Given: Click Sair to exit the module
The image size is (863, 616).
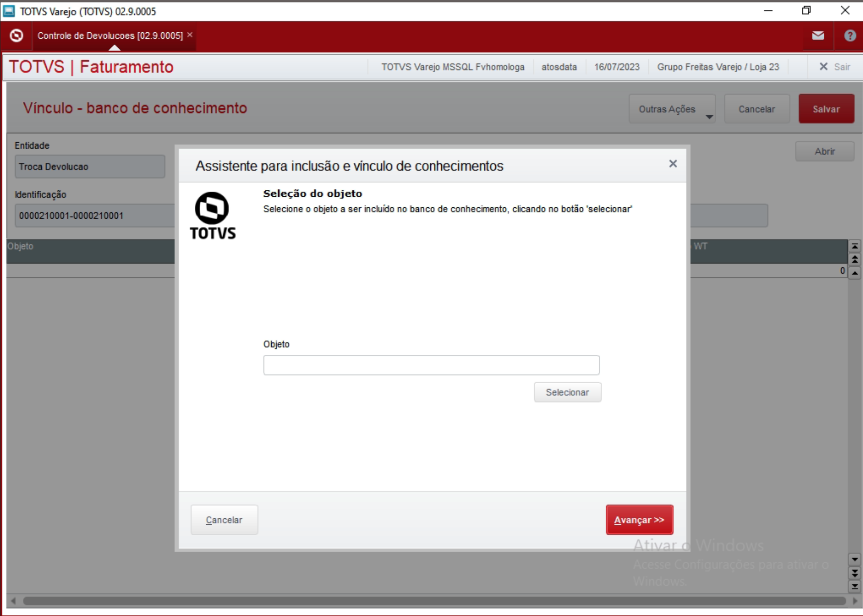Looking at the screenshot, I should (835, 67).
